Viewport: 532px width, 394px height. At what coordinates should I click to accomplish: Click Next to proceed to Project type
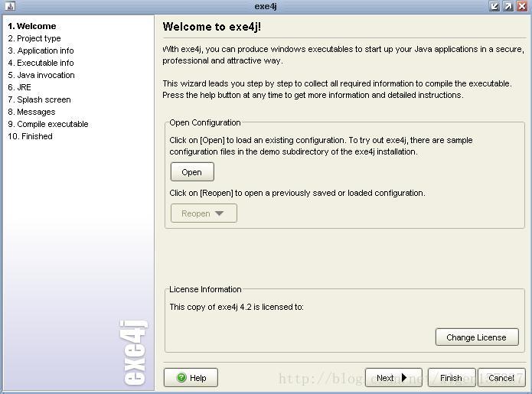point(393,377)
